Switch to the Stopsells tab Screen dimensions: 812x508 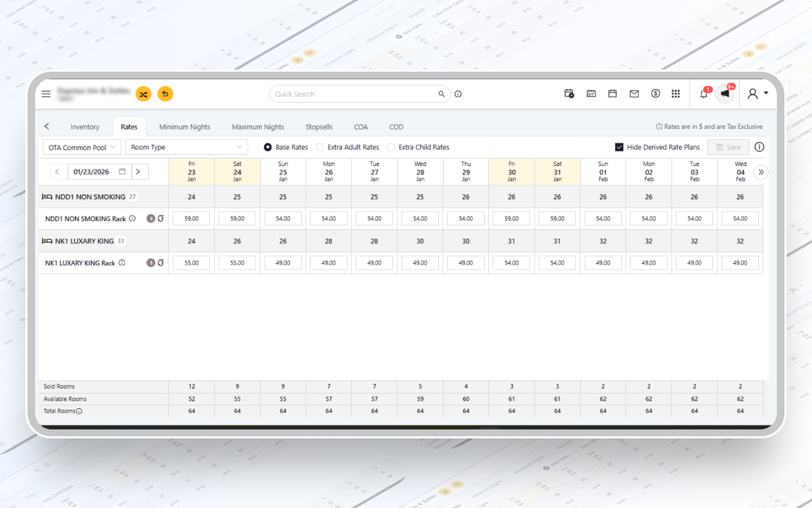pyautogui.click(x=319, y=126)
